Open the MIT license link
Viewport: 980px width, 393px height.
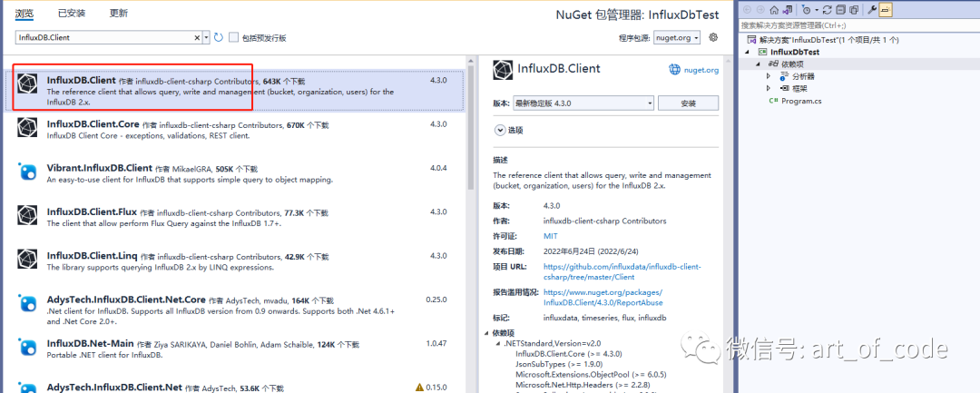coord(551,236)
